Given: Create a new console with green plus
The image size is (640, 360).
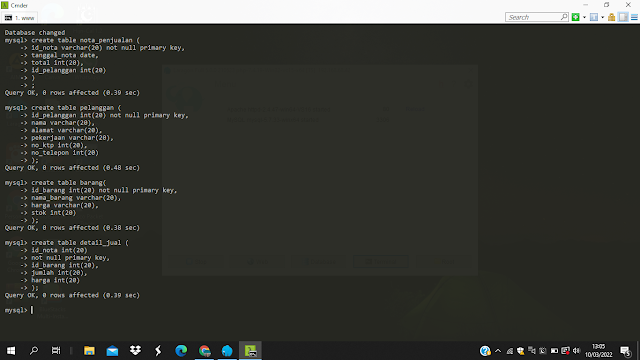Looking at the screenshot, I should point(576,17).
